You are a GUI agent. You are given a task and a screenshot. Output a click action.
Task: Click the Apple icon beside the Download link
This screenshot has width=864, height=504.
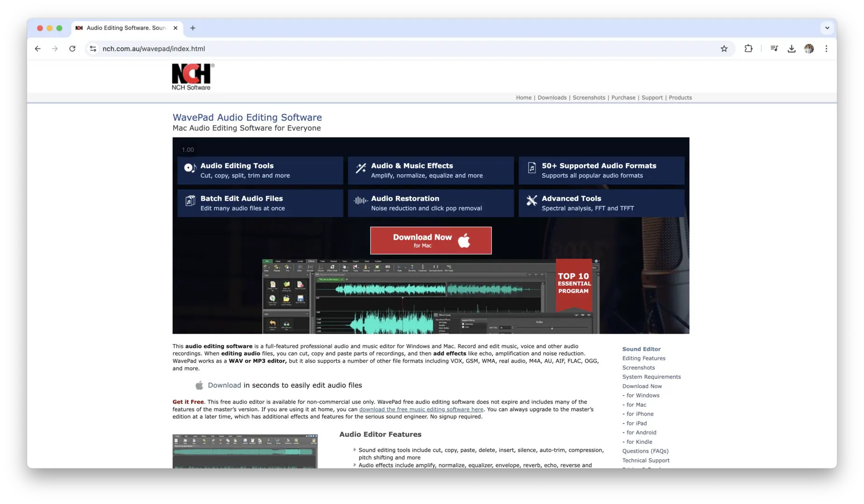pos(199,385)
